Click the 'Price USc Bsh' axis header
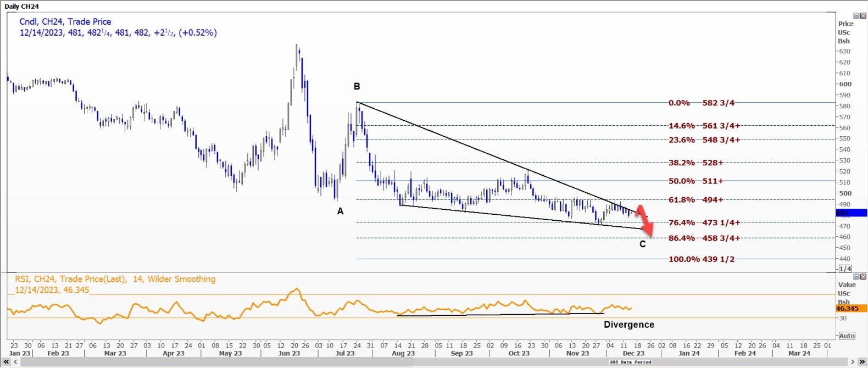The height and width of the screenshot is (368, 868). click(845, 32)
